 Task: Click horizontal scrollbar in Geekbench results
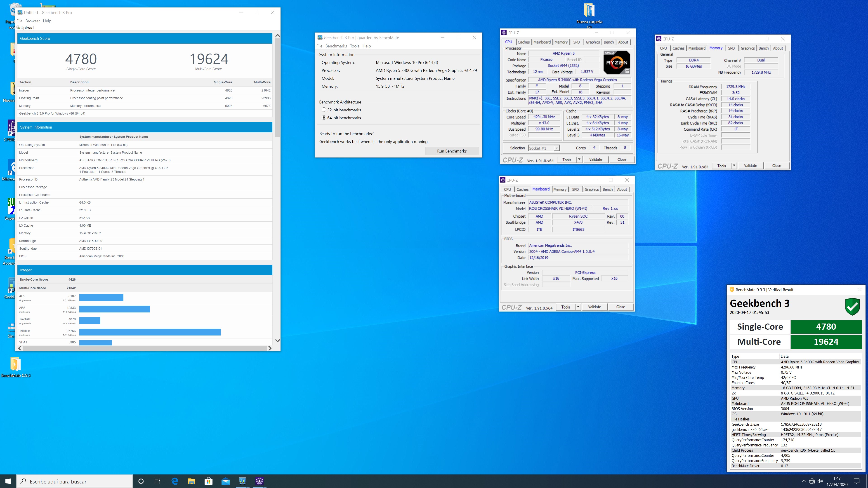coord(145,348)
